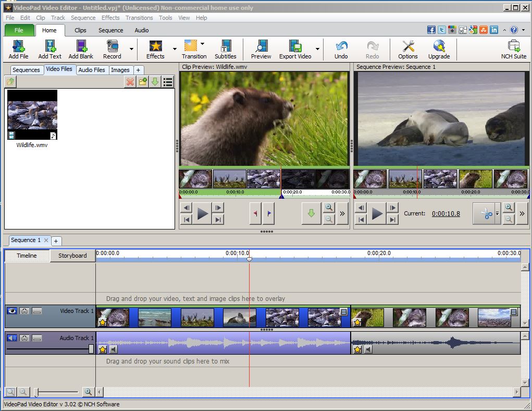Minimize Video Track 1
The image size is (532, 411).
coord(37,311)
